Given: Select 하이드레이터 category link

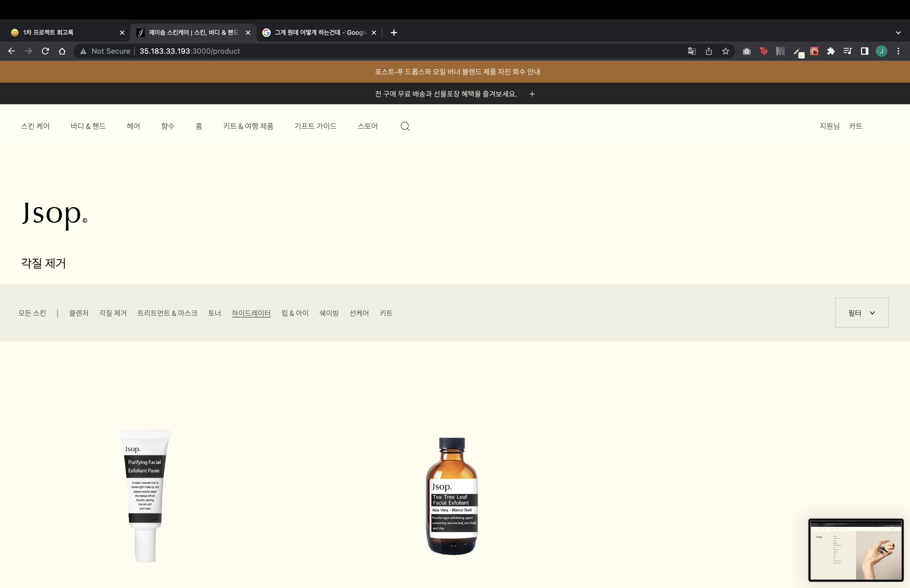Looking at the screenshot, I should [x=251, y=313].
